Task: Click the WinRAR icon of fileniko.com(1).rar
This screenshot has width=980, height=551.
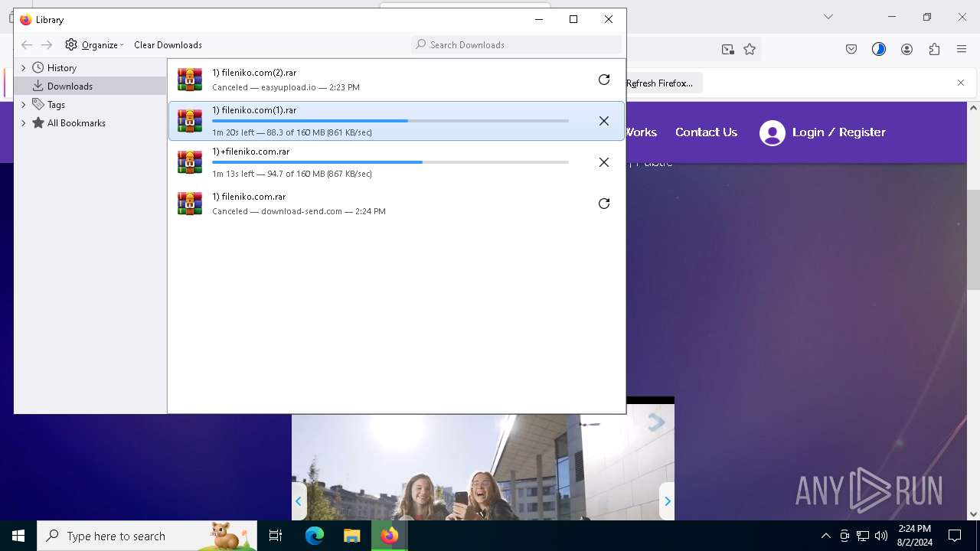Action: pyautogui.click(x=190, y=121)
